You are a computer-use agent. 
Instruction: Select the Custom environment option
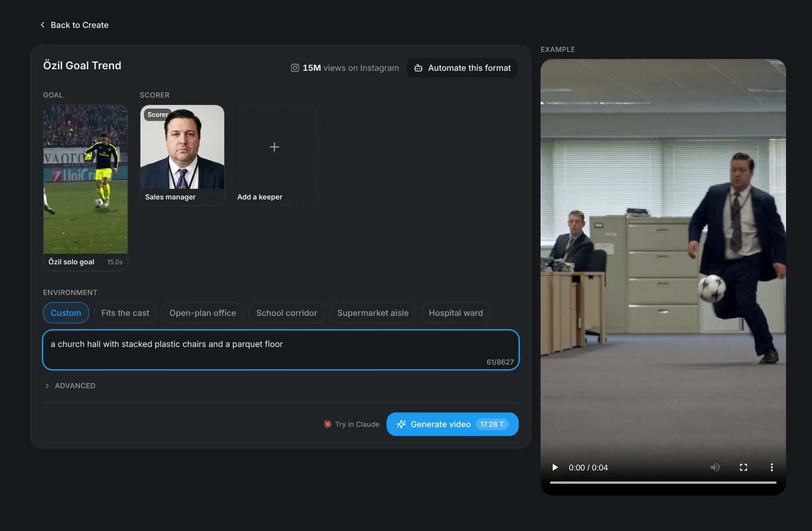click(66, 313)
